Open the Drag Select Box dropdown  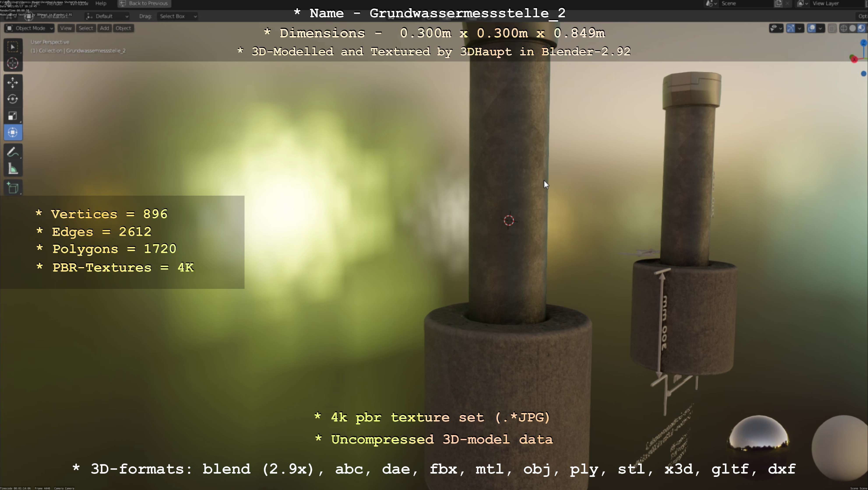(178, 16)
